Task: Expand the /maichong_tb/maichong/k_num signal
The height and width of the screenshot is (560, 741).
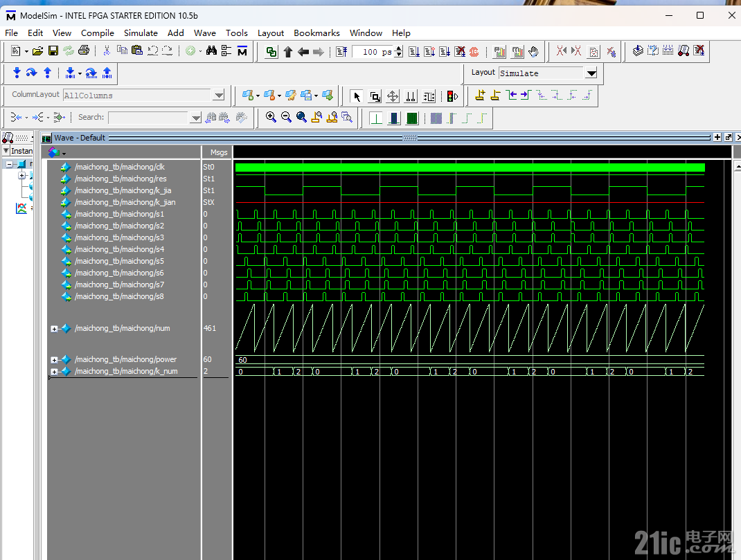Action: 54,372
